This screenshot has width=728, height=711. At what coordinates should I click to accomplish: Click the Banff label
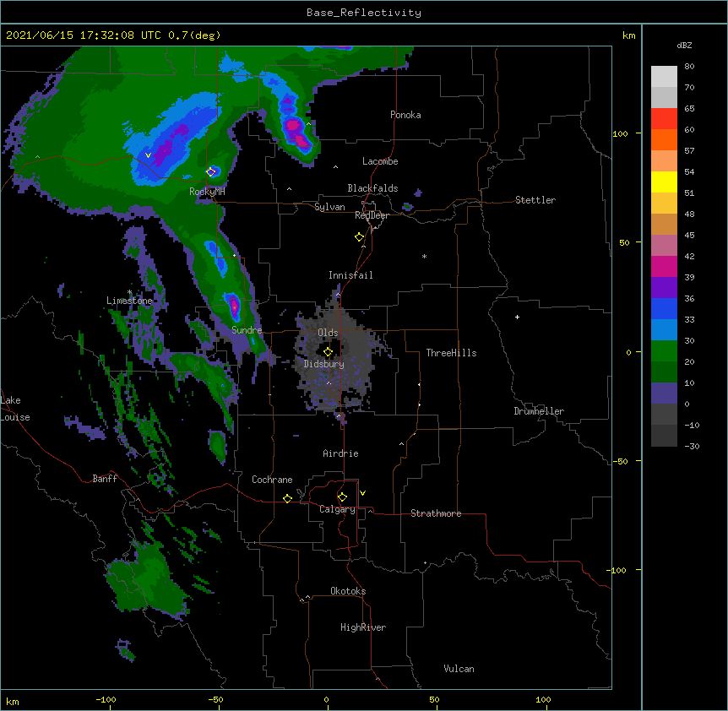point(105,479)
